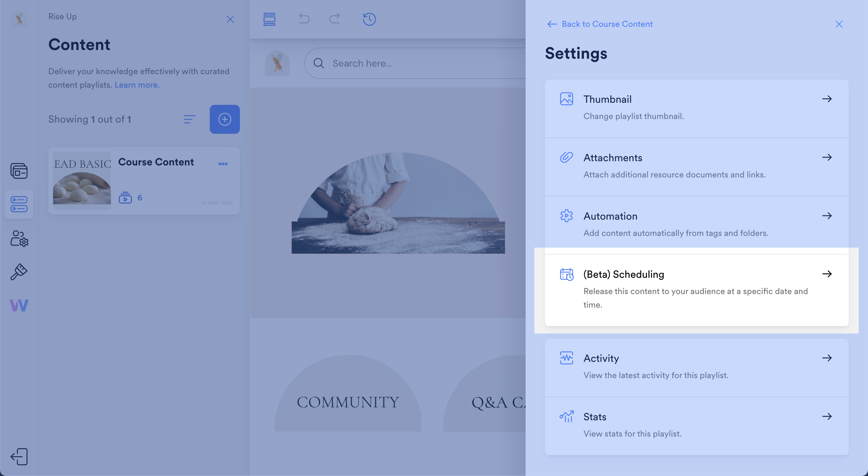Open Course Content three-dot options menu
This screenshot has width=868, height=476.
point(223,164)
